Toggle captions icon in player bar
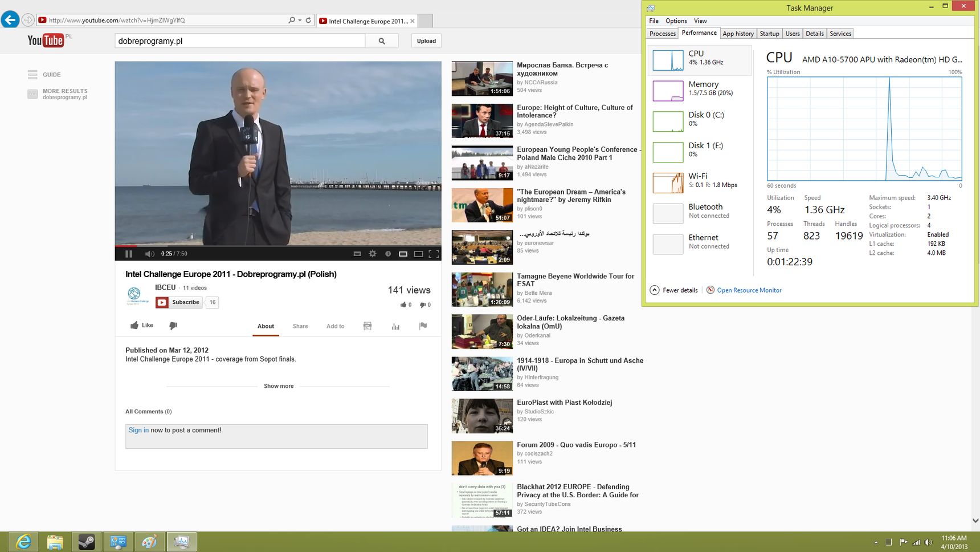Image resolution: width=980 pixels, height=552 pixels. 357,254
